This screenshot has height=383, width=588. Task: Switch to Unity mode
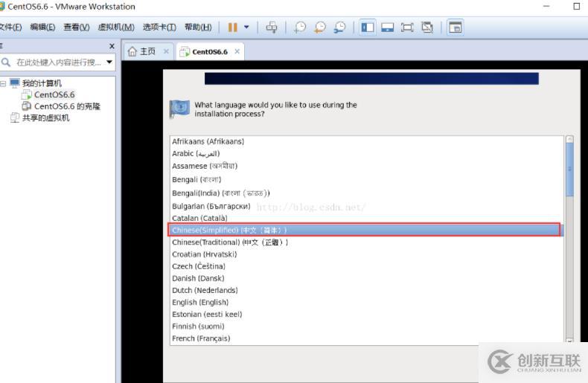point(427,28)
